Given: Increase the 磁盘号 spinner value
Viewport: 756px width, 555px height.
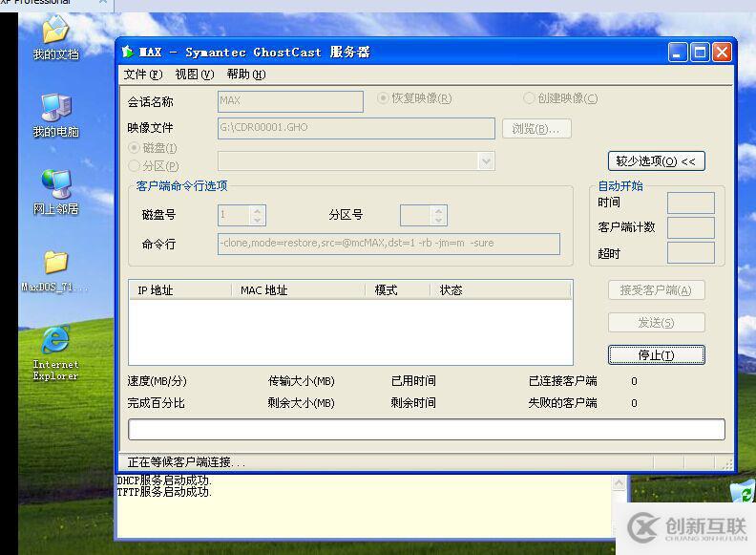Looking at the screenshot, I should [x=258, y=210].
